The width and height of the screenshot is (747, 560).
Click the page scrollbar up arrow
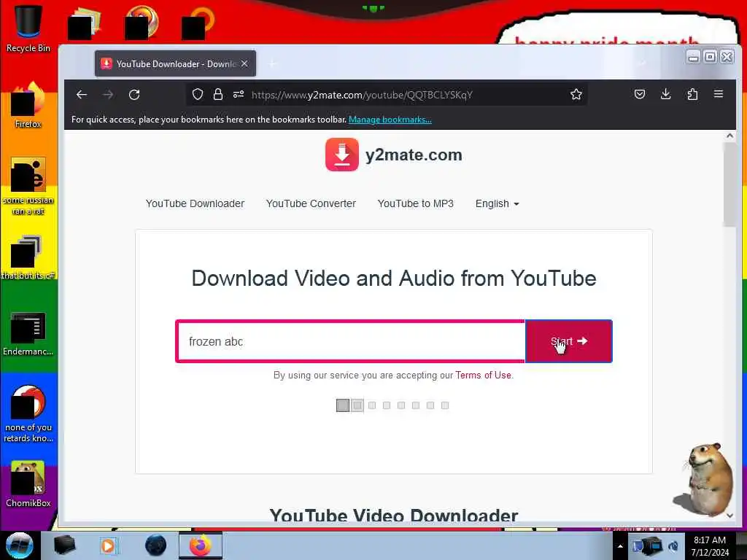click(729, 136)
